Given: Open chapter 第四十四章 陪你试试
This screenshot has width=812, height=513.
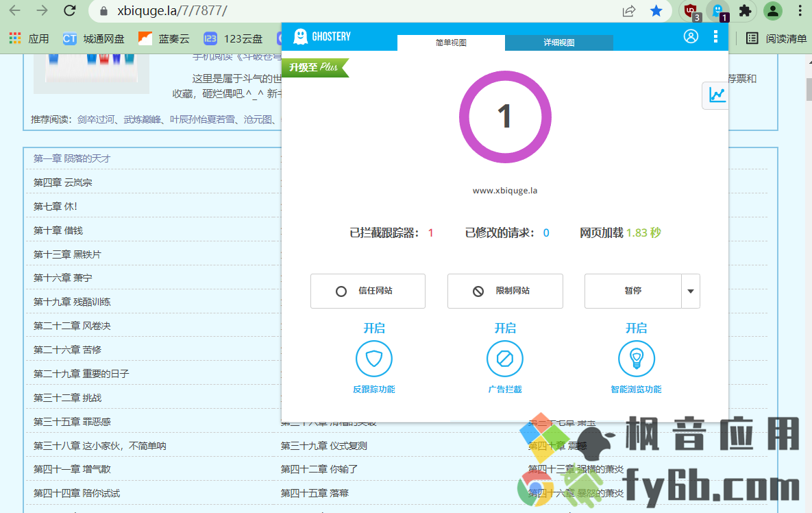Looking at the screenshot, I should tap(77, 493).
